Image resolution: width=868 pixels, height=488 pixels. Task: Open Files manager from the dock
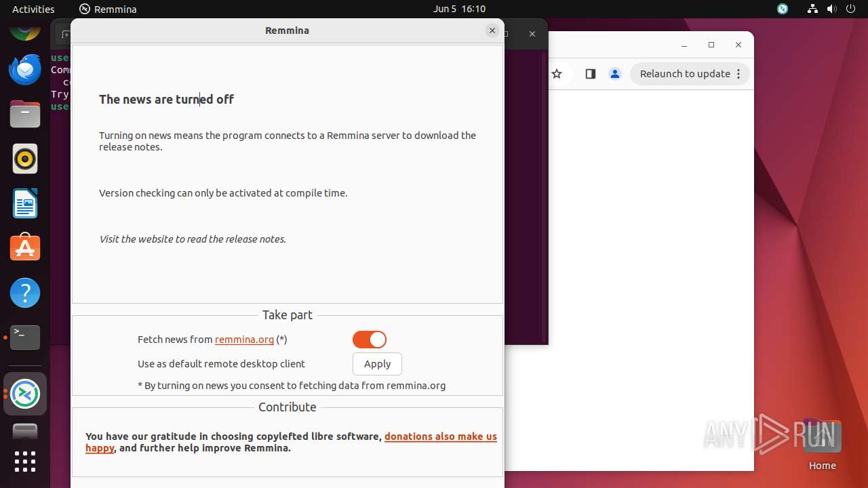click(x=25, y=114)
